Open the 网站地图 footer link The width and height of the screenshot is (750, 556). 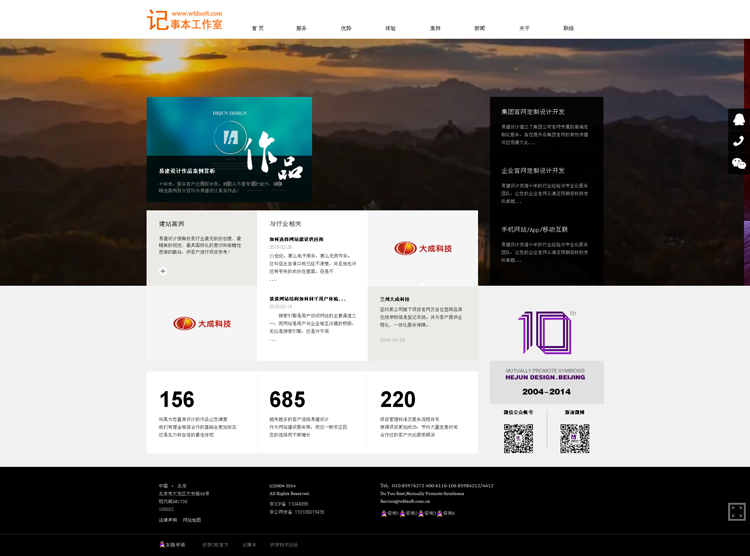(192, 520)
